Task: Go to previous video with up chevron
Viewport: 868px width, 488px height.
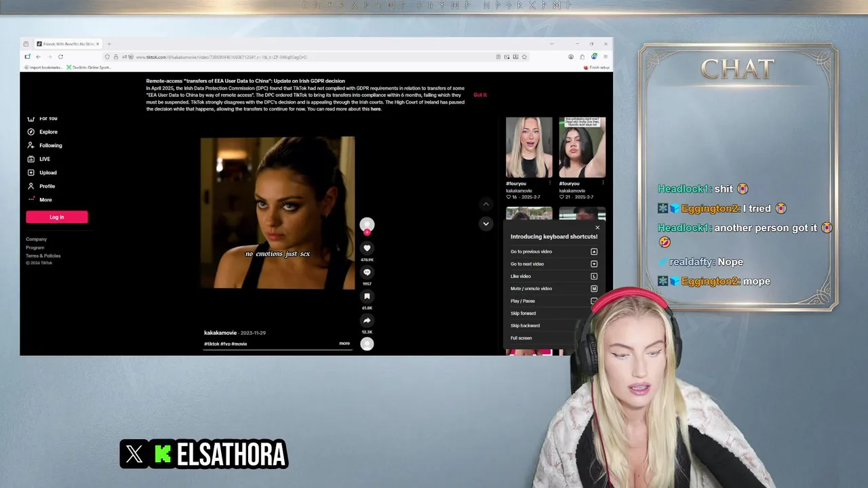Action: (486, 204)
